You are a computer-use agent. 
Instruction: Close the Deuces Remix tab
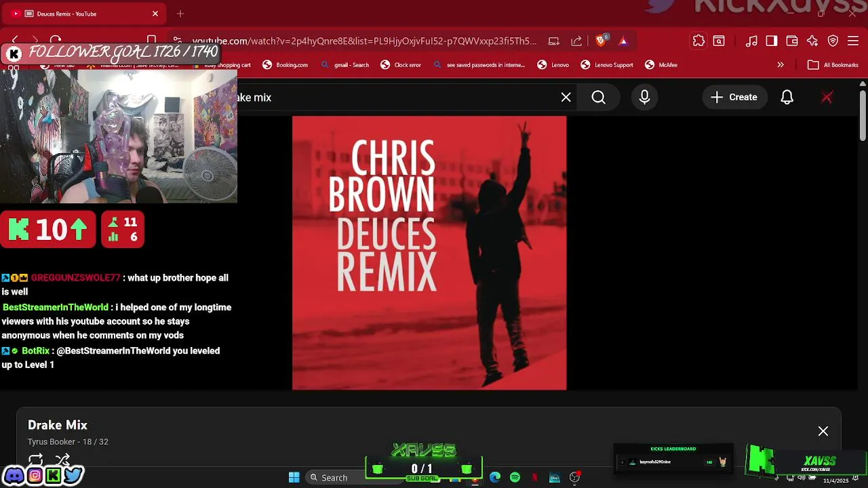(155, 14)
